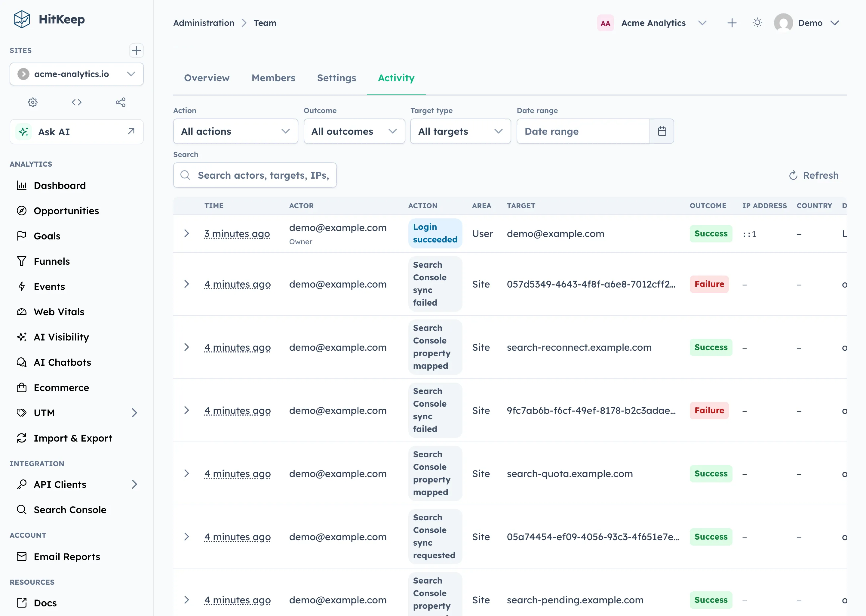
Task: Click the Opportunities compass icon
Action: [x=22, y=211]
